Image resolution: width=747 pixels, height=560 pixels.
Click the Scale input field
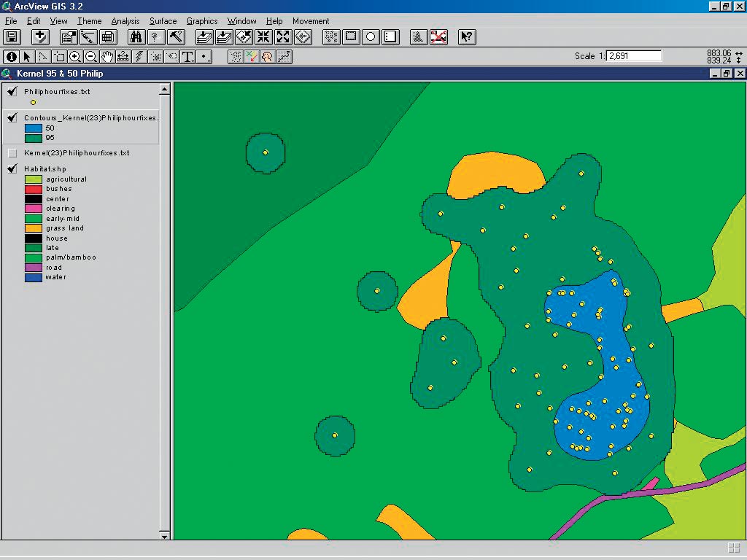(633, 56)
